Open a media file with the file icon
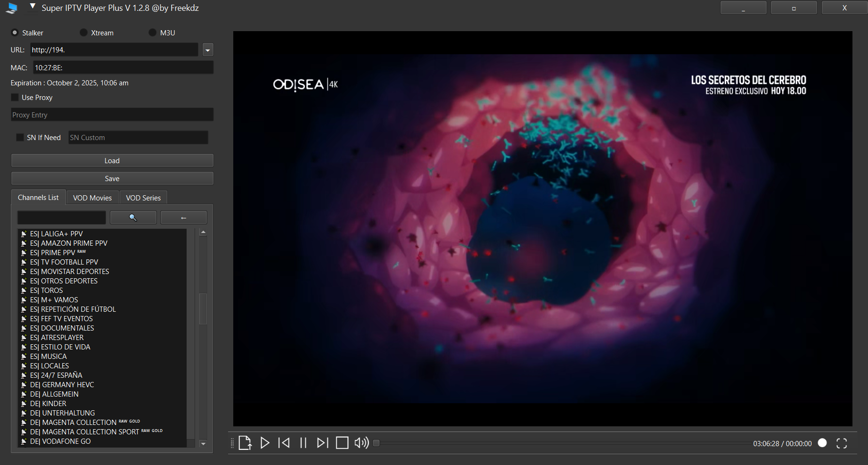The image size is (868, 465). (245, 443)
